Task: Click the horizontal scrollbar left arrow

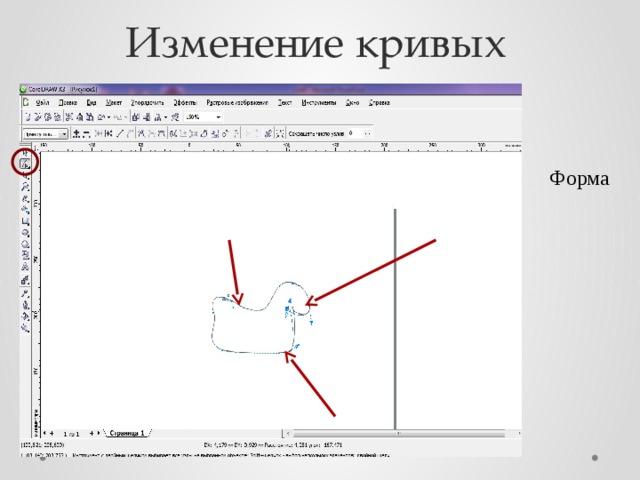Action: pos(288,433)
